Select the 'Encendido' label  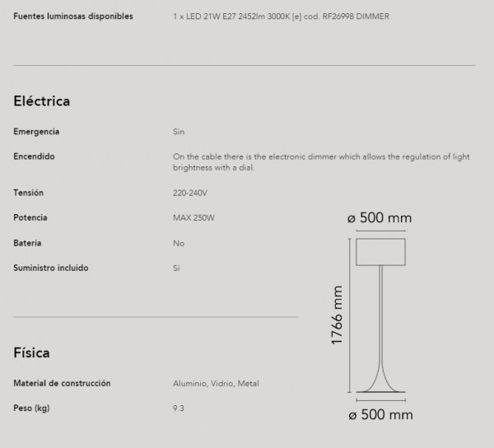(34, 156)
